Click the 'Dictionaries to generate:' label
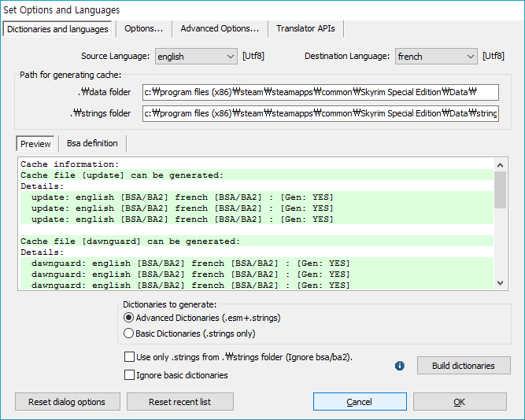This screenshot has width=525, height=420. 170,304
